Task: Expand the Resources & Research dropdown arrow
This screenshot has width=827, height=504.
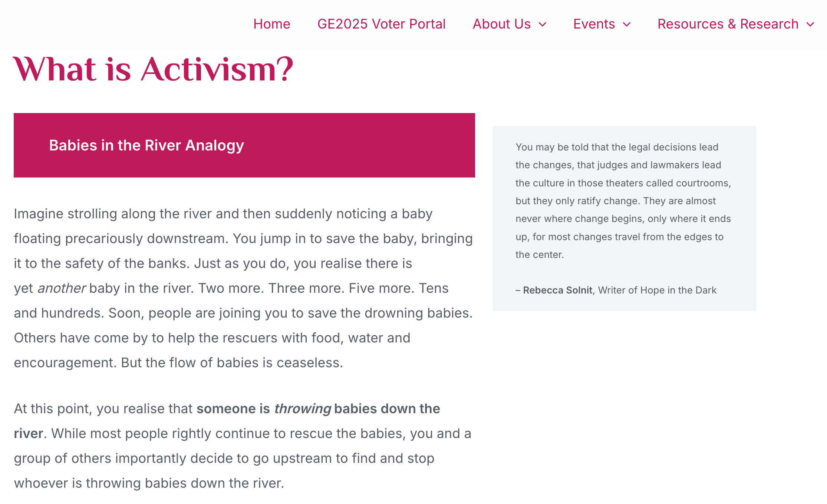Action: click(x=810, y=24)
